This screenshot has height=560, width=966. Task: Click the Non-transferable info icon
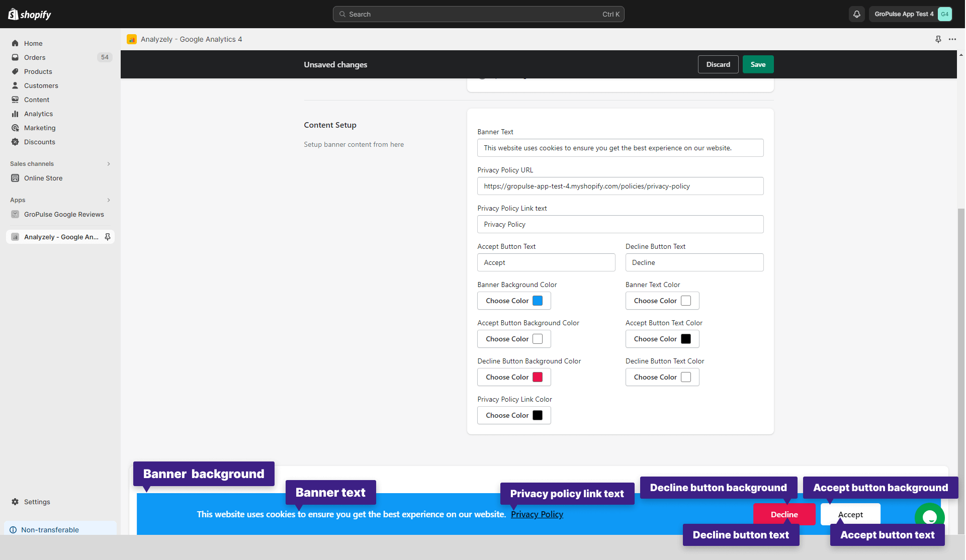(x=13, y=530)
